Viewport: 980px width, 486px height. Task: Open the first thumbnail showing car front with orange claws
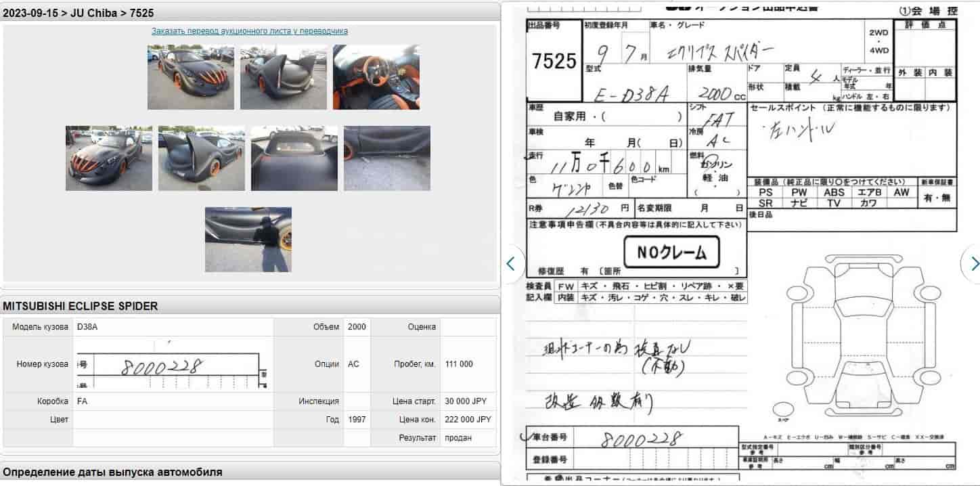(x=191, y=77)
